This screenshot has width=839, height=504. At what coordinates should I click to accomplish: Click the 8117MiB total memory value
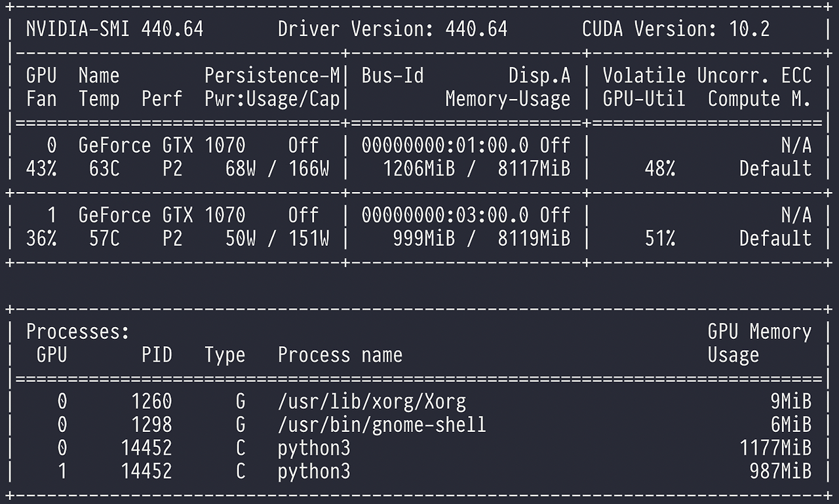click(x=534, y=169)
